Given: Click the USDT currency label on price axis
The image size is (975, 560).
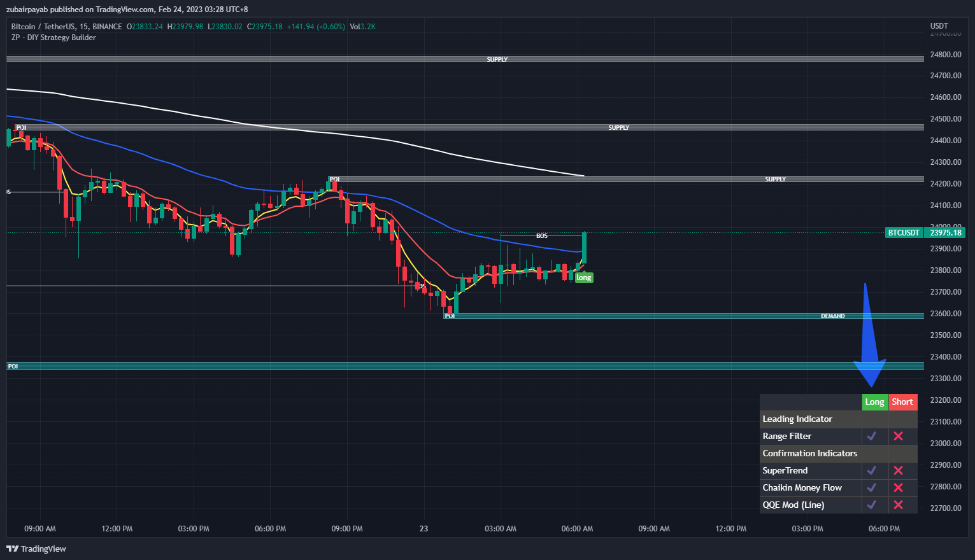Looking at the screenshot, I should [939, 26].
